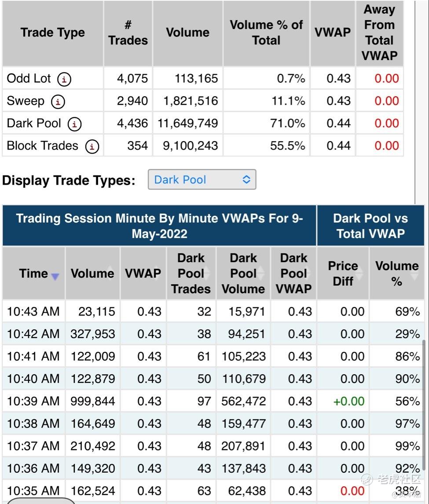Click the # Trades column header
This screenshot has height=504, width=429.
(x=128, y=33)
